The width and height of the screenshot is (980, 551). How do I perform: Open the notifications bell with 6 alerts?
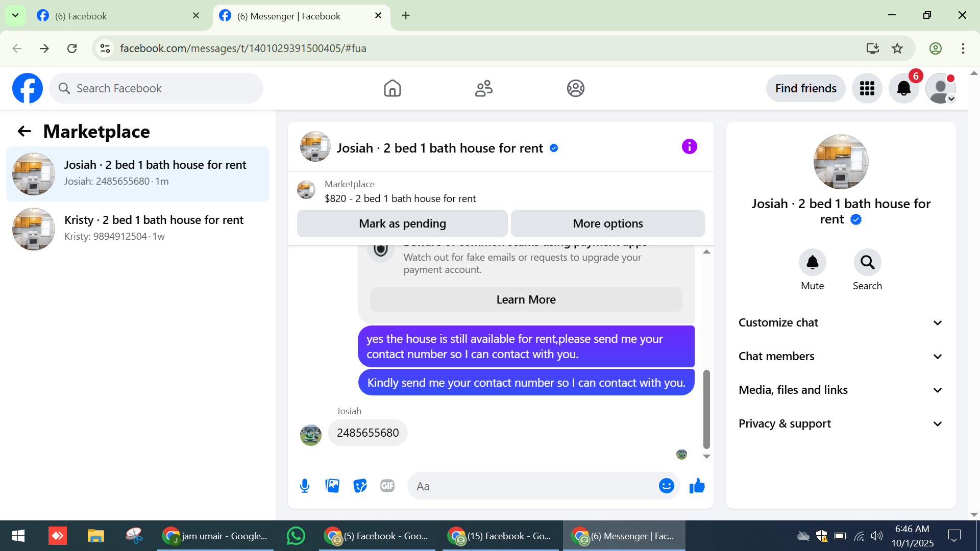click(x=904, y=88)
